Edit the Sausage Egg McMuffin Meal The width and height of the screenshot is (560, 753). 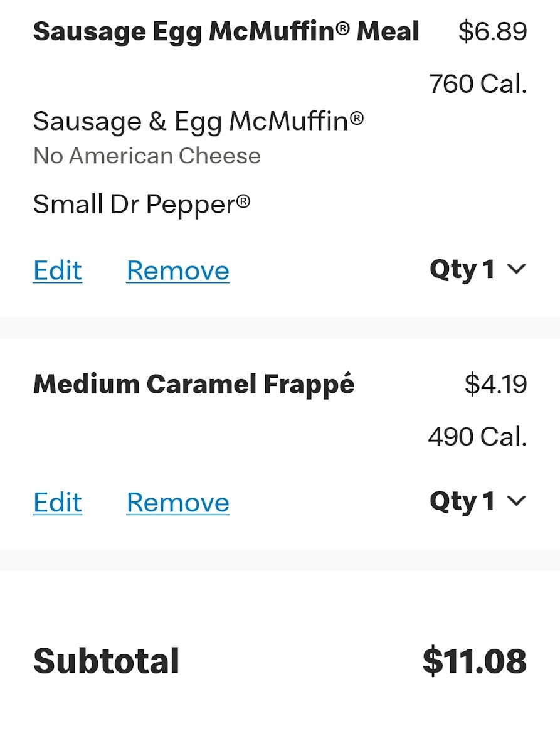point(58,271)
